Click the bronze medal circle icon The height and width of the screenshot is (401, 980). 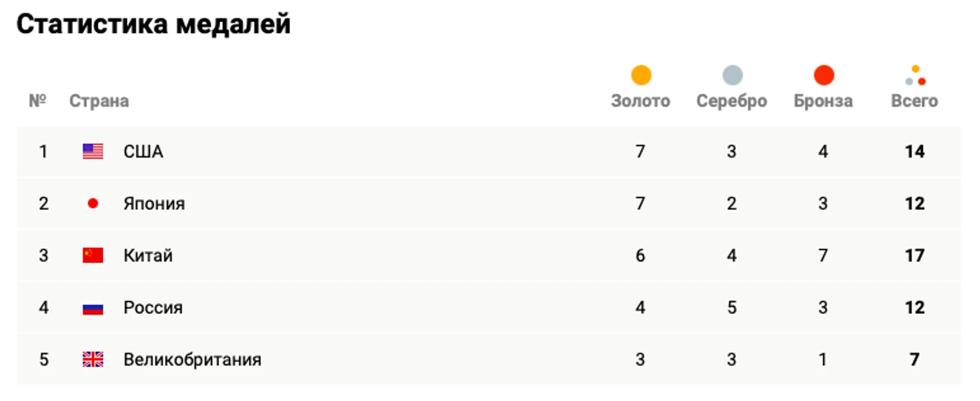[824, 75]
